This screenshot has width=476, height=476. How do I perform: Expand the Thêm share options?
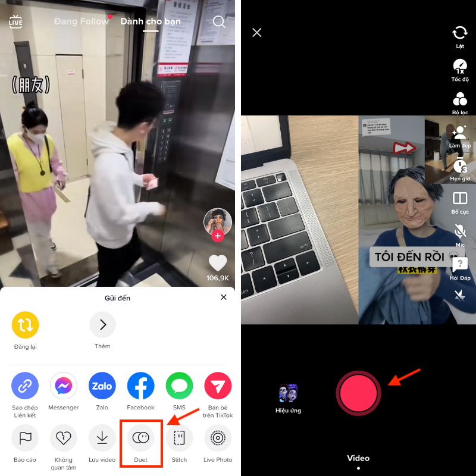102,325
